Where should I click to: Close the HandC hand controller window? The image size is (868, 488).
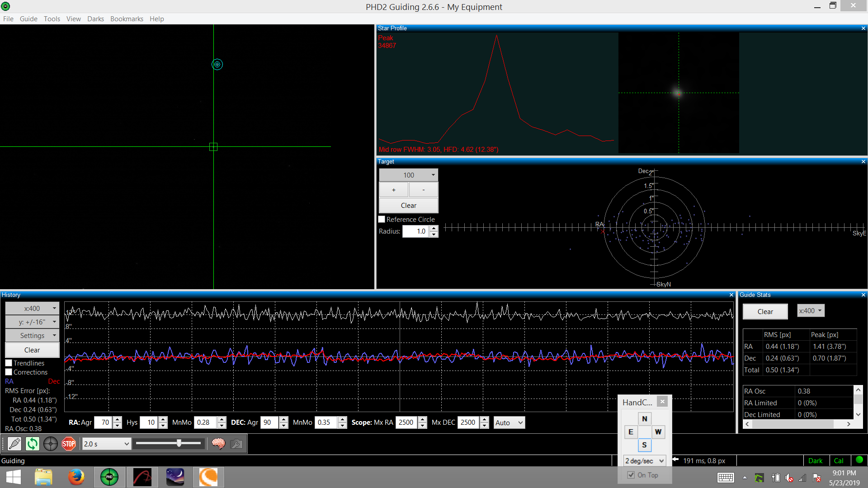662,401
